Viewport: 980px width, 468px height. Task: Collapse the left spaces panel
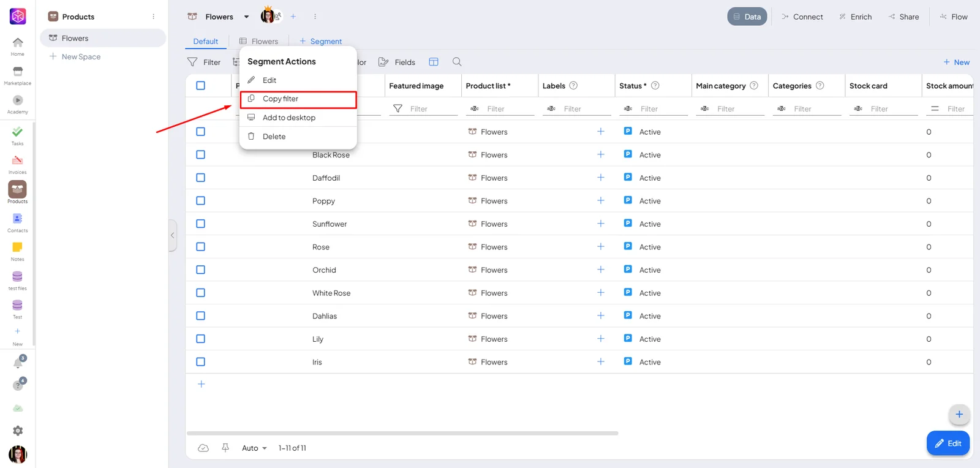coord(173,235)
